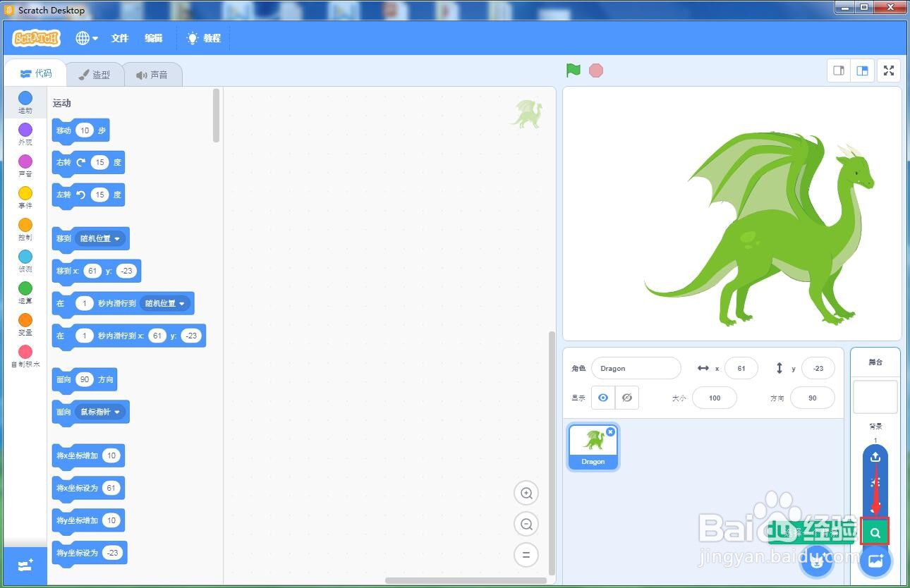Click seconds value 1 in 滑行到 x y block

pos(85,336)
